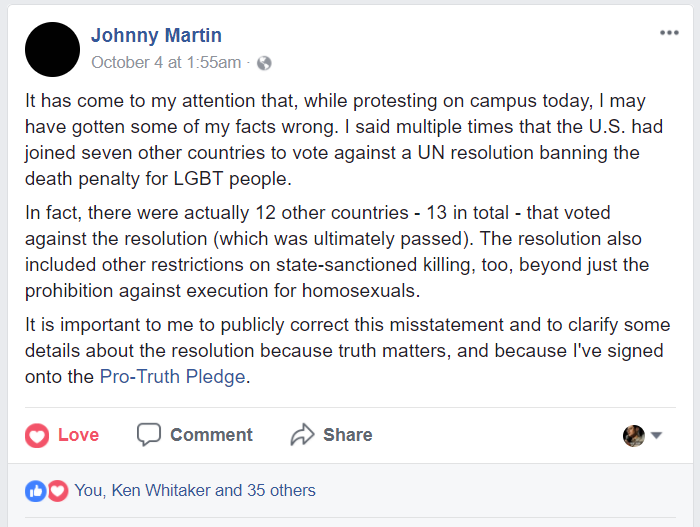Open the Johnny Martin profile name link
This screenshot has width=700, height=527.
click(x=156, y=36)
